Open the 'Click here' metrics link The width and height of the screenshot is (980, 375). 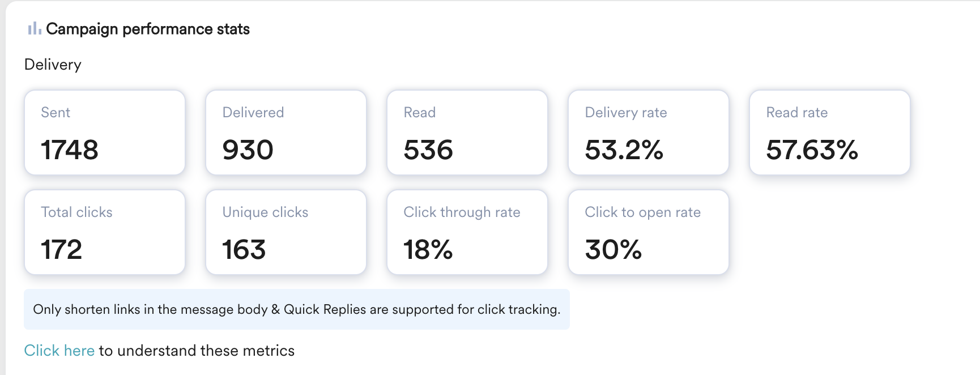click(59, 351)
